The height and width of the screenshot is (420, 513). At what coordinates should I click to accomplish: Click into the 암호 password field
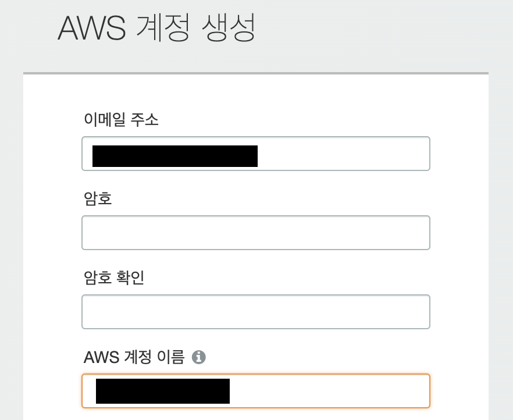[x=256, y=233]
